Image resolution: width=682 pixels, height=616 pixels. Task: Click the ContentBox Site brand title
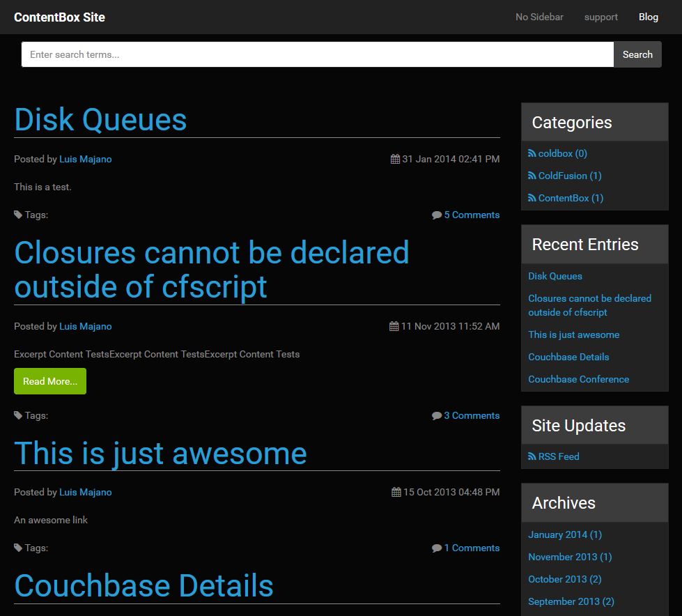59,17
